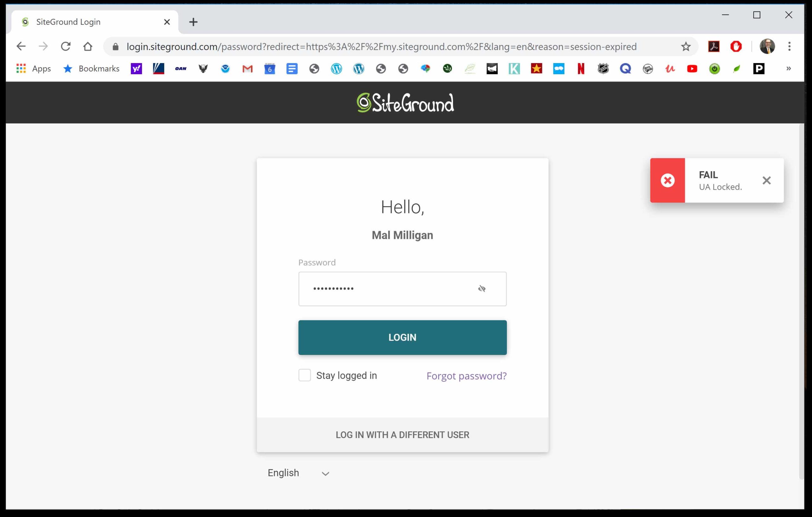Open a new browser tab
This screenshot has height=517, width=812.
[x=193, y=22]
